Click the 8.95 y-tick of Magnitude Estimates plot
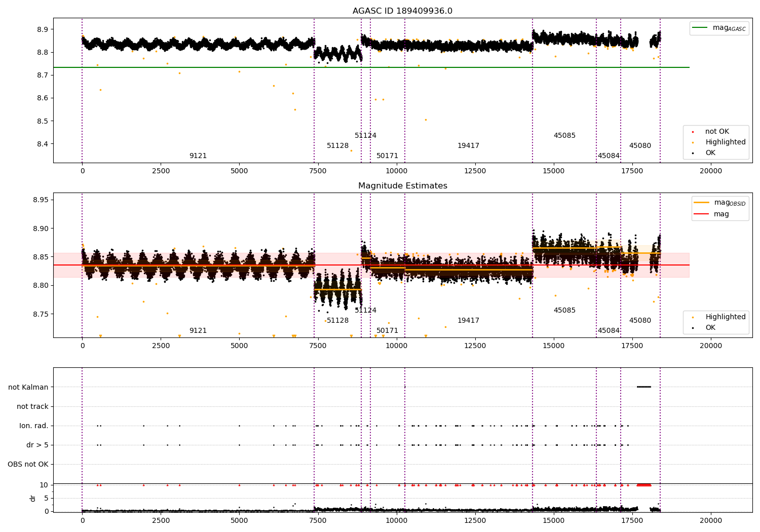The image size is (760, 532). tap(40, 200)
